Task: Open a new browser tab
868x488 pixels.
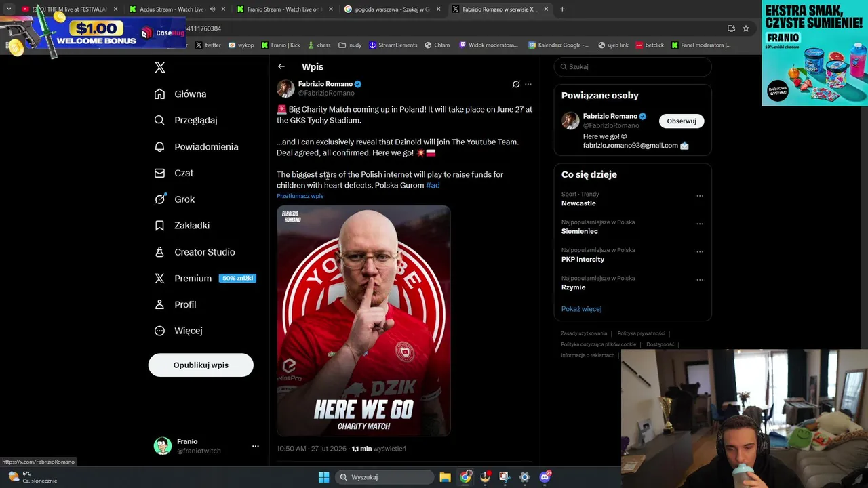Action: point(562,9)
